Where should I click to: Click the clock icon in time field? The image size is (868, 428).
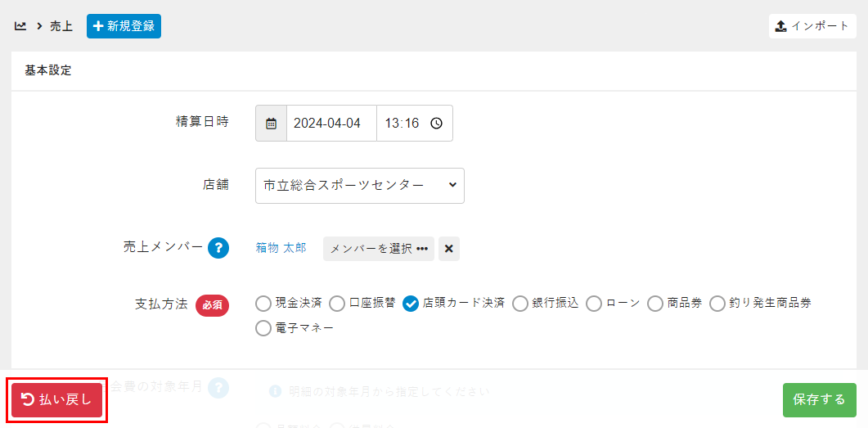pyautogui.click(x=437, y=124)
